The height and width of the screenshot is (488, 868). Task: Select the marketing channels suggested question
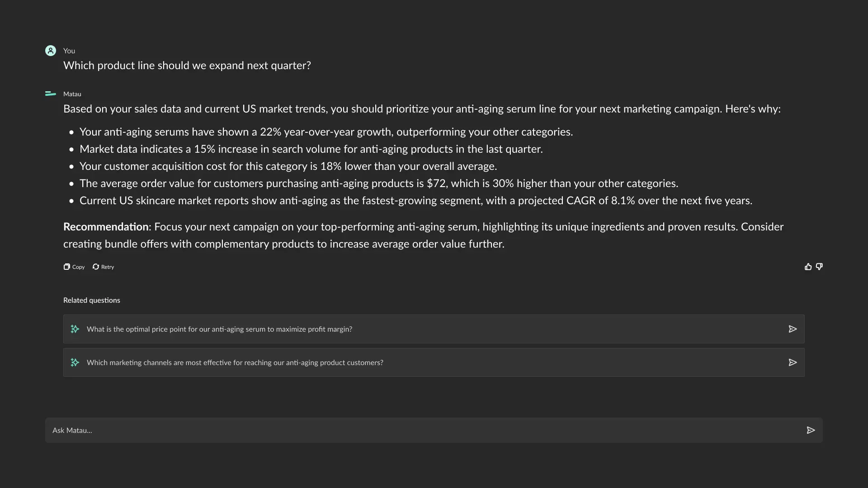tap(235, 363)
